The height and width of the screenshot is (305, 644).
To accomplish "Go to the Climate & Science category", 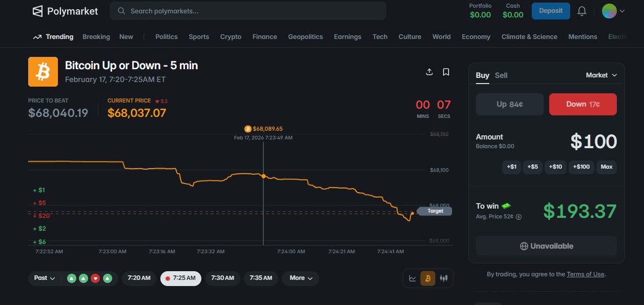I will pyautogui.click(x=529, y=37).
